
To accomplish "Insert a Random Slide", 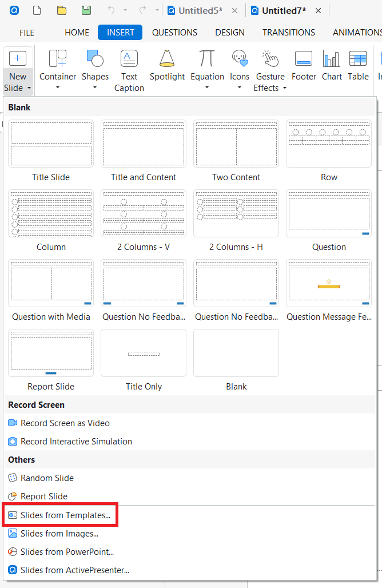I will (x=189, y=478).
